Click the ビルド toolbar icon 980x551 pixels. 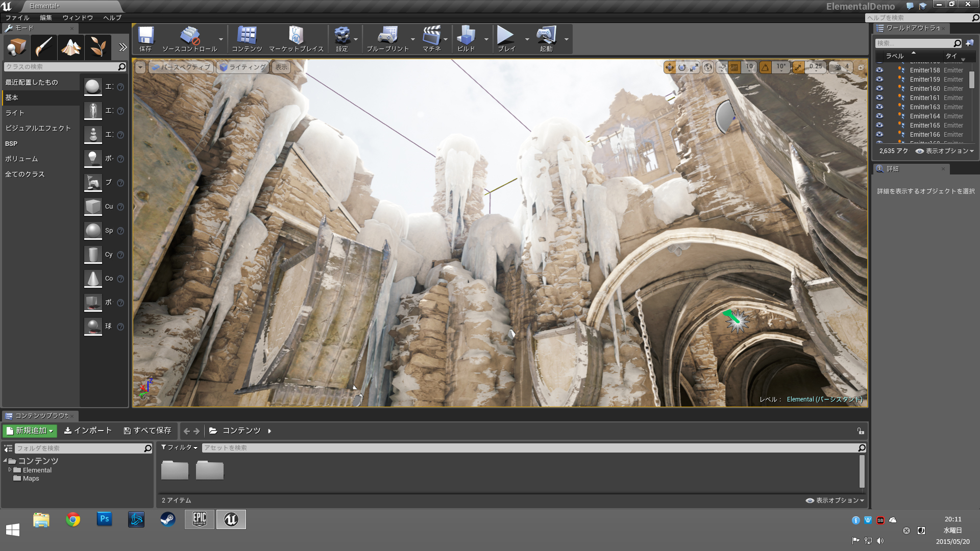[x=466, y=39]
